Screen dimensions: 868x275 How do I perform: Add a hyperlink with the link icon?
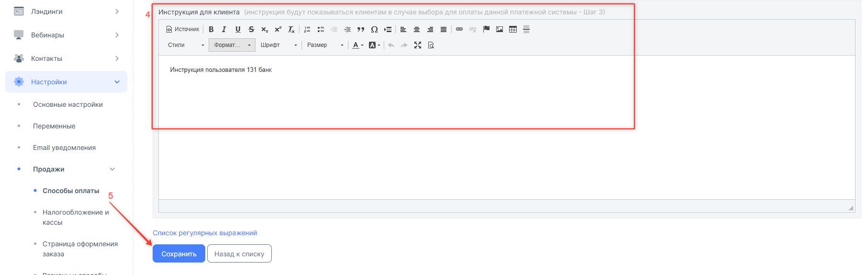(459, 29)
